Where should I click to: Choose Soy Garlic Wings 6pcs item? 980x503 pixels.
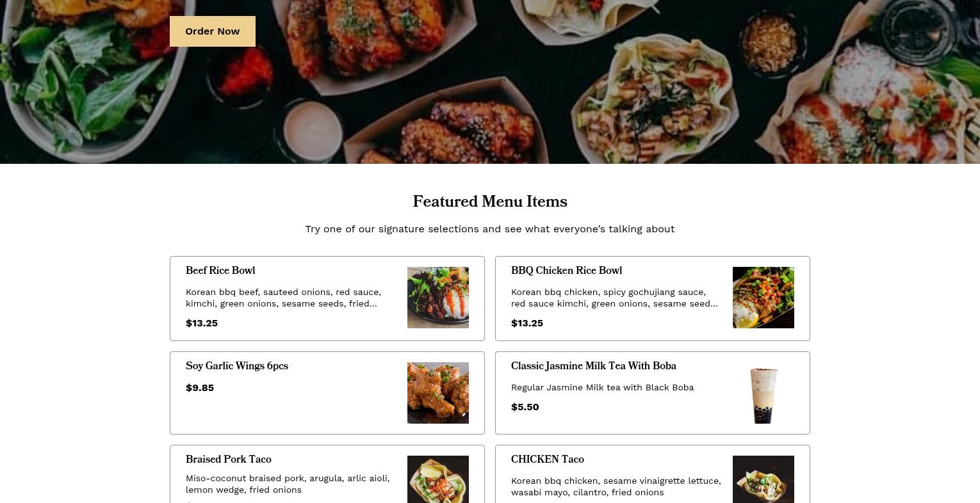(237, 366)
